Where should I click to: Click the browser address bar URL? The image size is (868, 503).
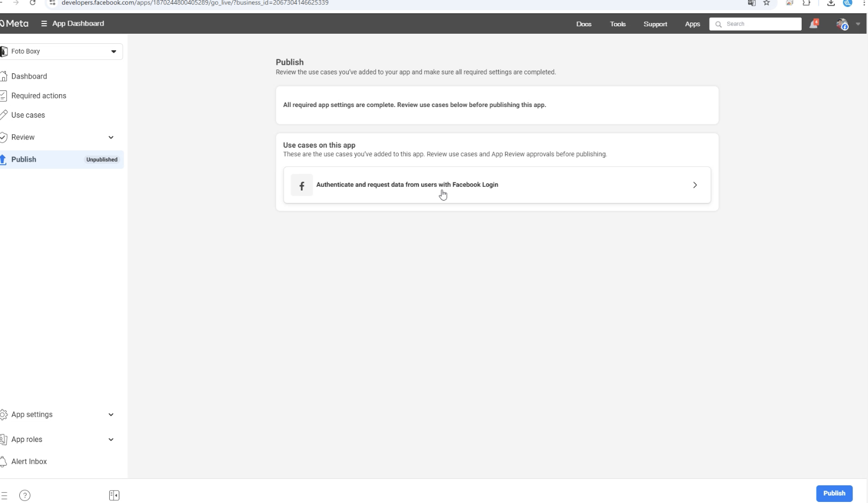pyautogui.click(x=195, y=3)
